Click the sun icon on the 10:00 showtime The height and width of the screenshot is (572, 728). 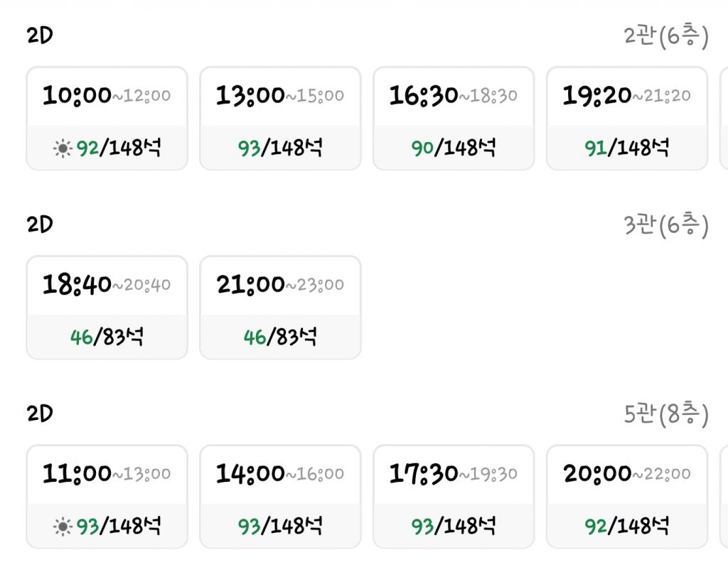point(63,149)
